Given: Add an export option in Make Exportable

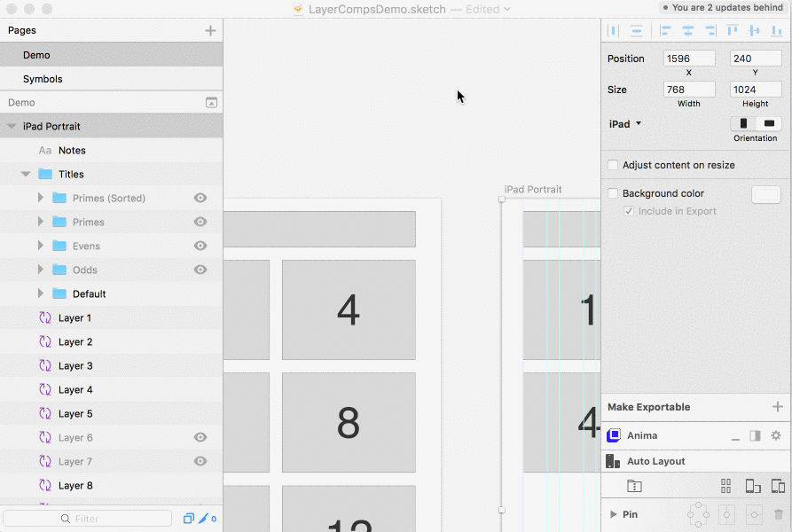Looking at the screenshot, I should [777, 406].
